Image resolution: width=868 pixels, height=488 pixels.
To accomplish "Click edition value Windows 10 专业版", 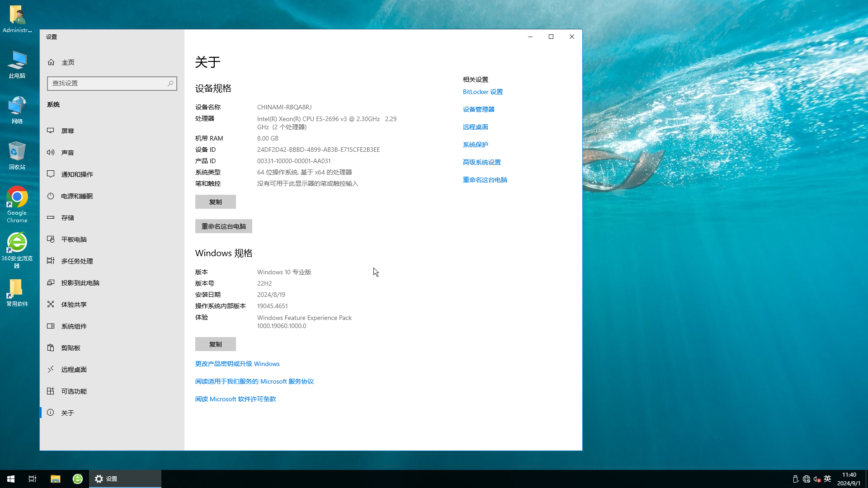I will pyautogui.click(x=284, y=272).
